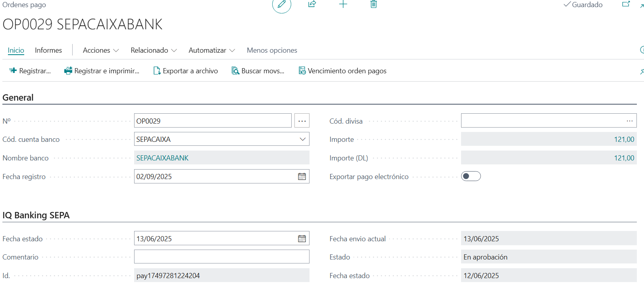Viewport: 644px width, 290px height.
Task: Click the plus icon to create new
Action: tap(343, 4)
